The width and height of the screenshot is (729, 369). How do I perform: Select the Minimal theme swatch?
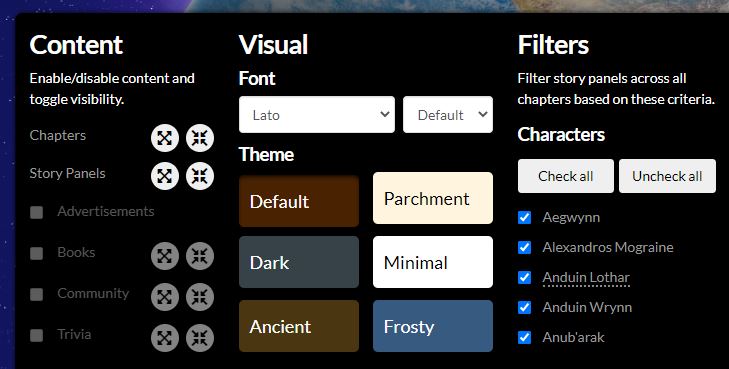(x=433, y=262)
